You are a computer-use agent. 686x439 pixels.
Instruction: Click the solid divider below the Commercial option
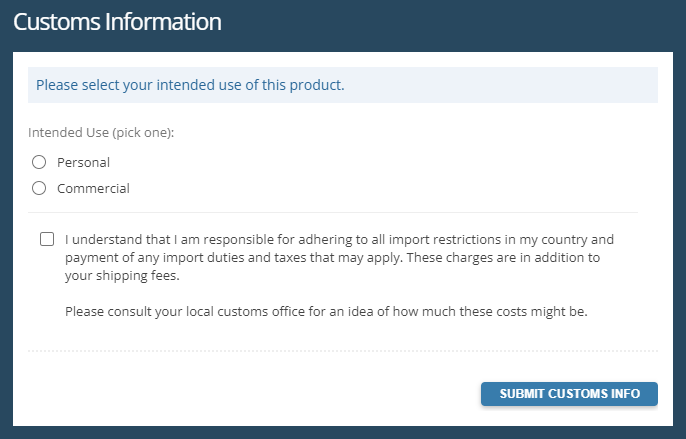pyautogui.click(x=332, y=212)
